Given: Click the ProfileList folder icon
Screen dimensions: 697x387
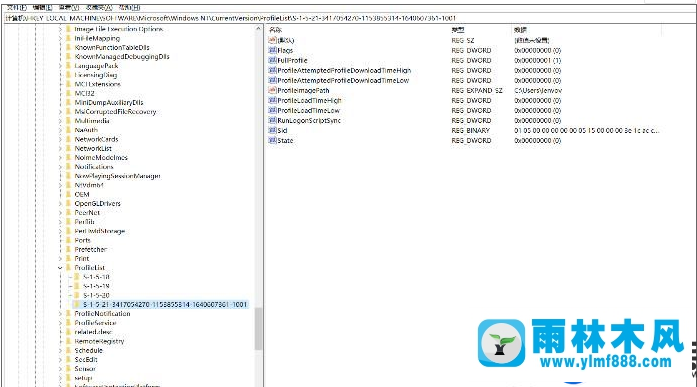Looking at the screenshot, I should click(68, 267).
